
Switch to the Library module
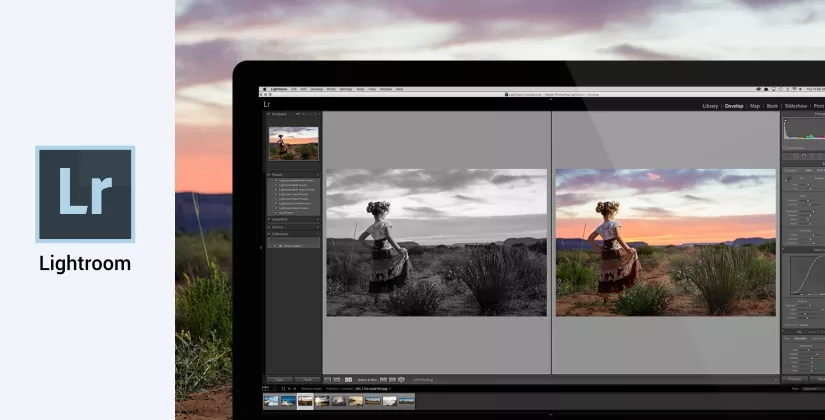click(x=710, y=104)
